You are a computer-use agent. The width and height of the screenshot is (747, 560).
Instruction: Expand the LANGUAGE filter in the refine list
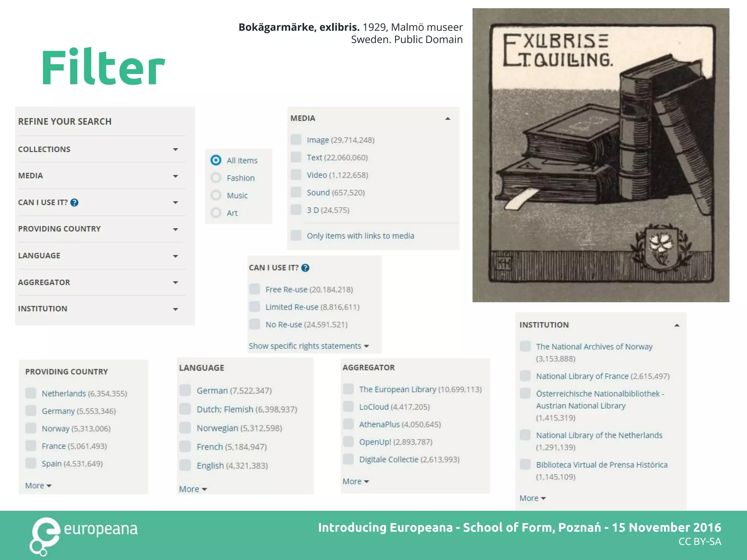click(175, 256)
